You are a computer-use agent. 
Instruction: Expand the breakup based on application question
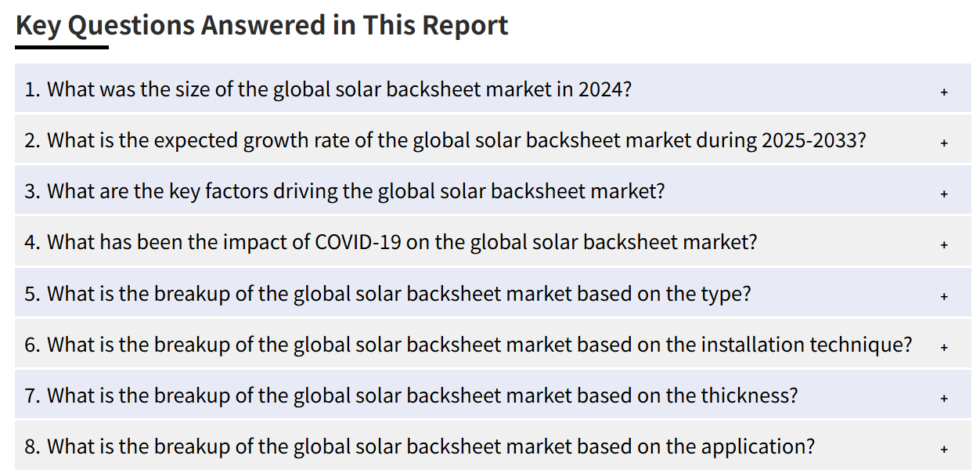point(493,446)
